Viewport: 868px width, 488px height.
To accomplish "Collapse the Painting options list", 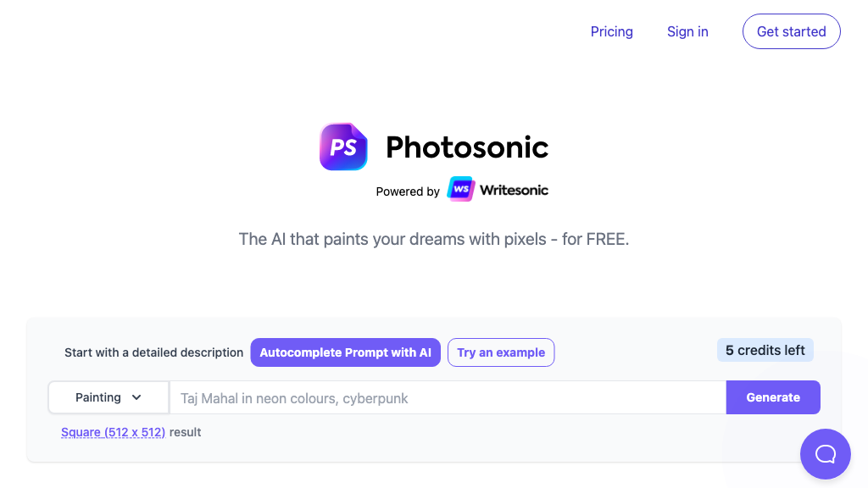I will coord(108,397).
